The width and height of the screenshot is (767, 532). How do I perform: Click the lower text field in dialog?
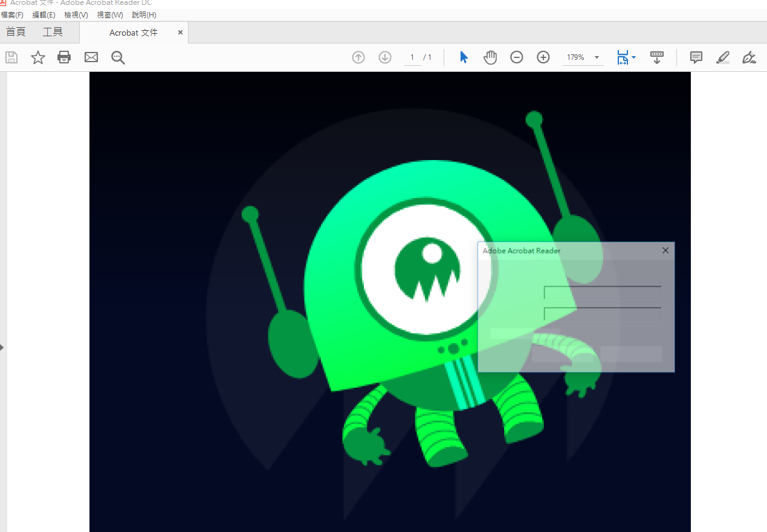coord(603,314)
